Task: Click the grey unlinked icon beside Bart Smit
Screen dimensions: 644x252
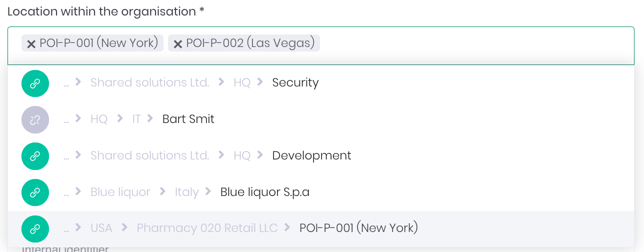Action: point(35,119)
